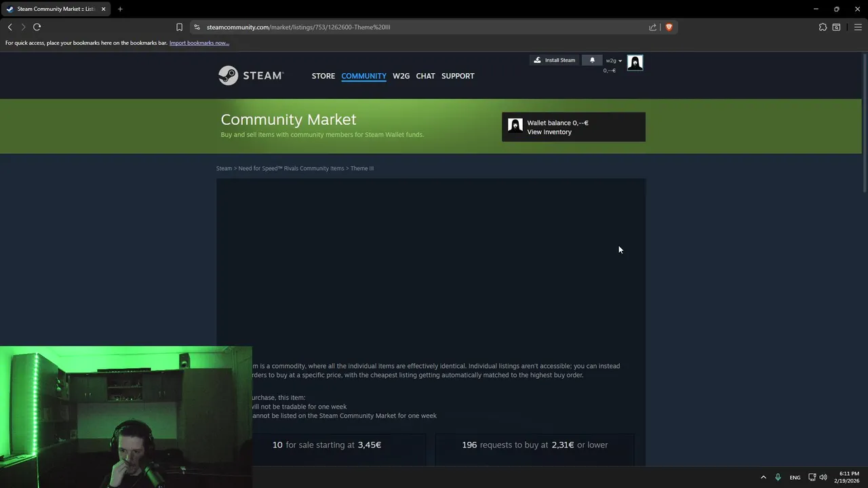Click the View Inventory link
Image resolution: width=868 pixels, height=488 pixels.
[x=549, y=132]
